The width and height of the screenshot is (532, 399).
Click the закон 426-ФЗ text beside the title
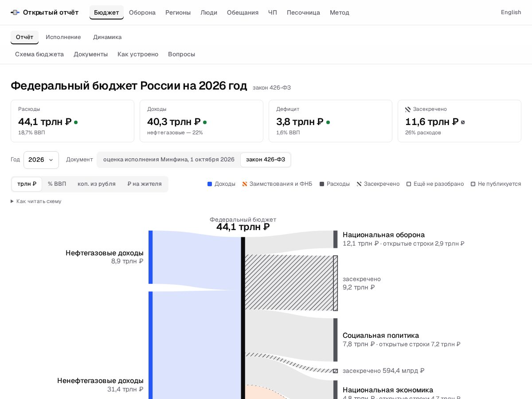272,88
